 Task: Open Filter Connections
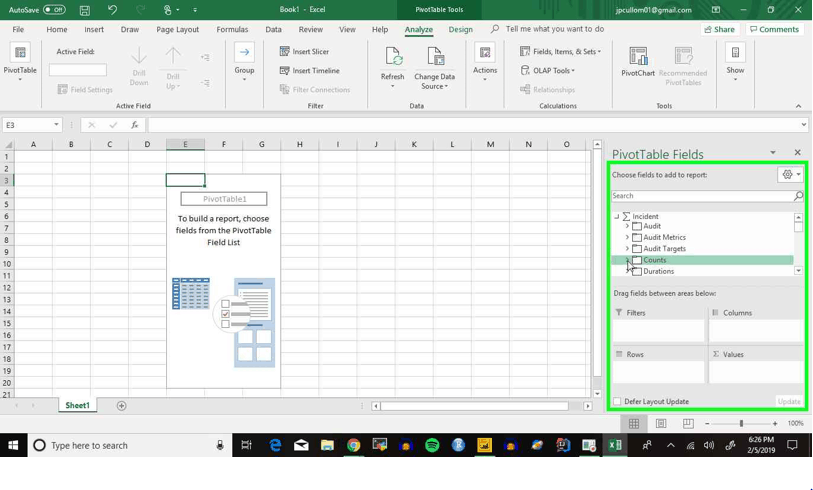pyautogui.click(x=315, y=90)
